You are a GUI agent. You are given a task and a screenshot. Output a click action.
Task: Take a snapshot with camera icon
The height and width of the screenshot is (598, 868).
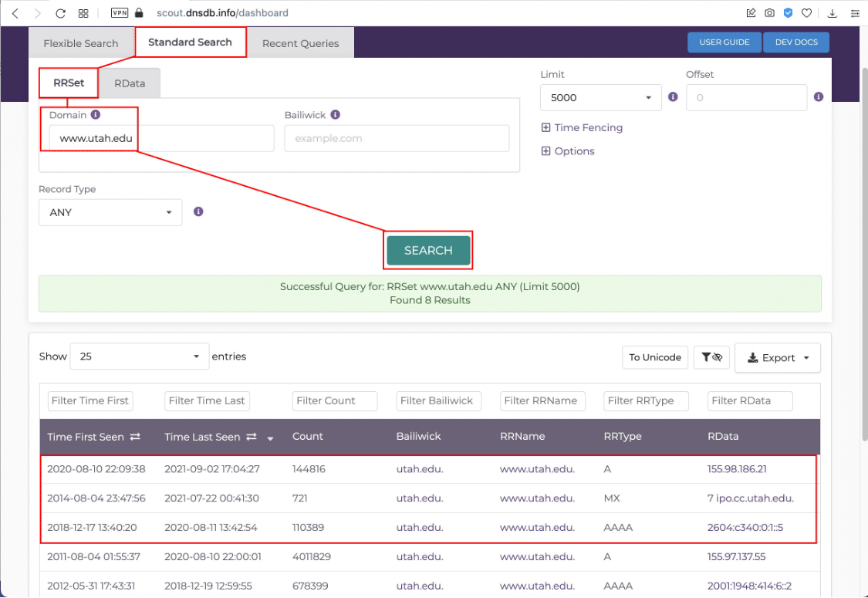pos(769,13)
